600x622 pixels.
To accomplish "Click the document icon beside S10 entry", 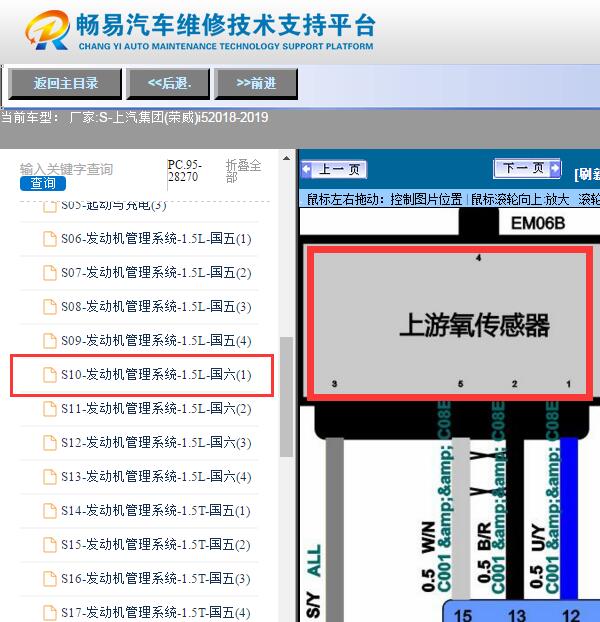I will point(50,375).
